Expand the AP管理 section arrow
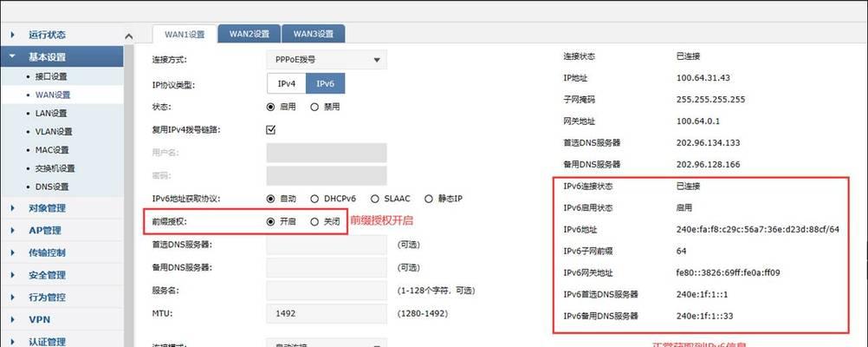This screenshot has height=347, width=868. (12, 231)
